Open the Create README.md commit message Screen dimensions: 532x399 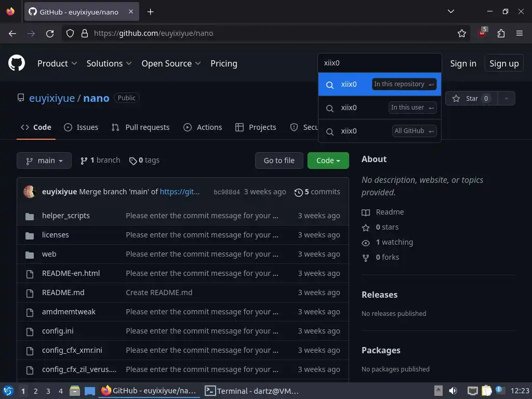coord(159,292)
